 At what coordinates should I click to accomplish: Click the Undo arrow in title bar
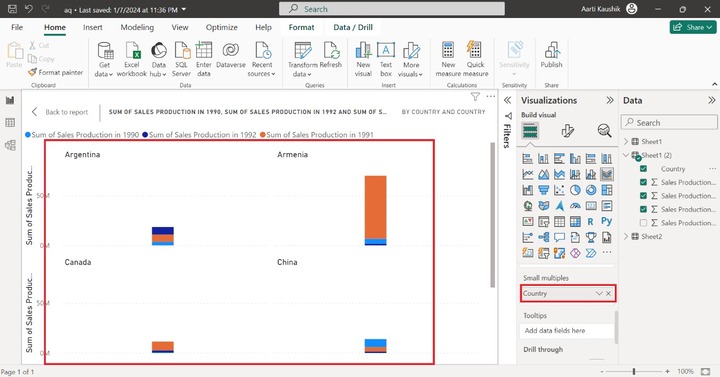tap(28, 9)
